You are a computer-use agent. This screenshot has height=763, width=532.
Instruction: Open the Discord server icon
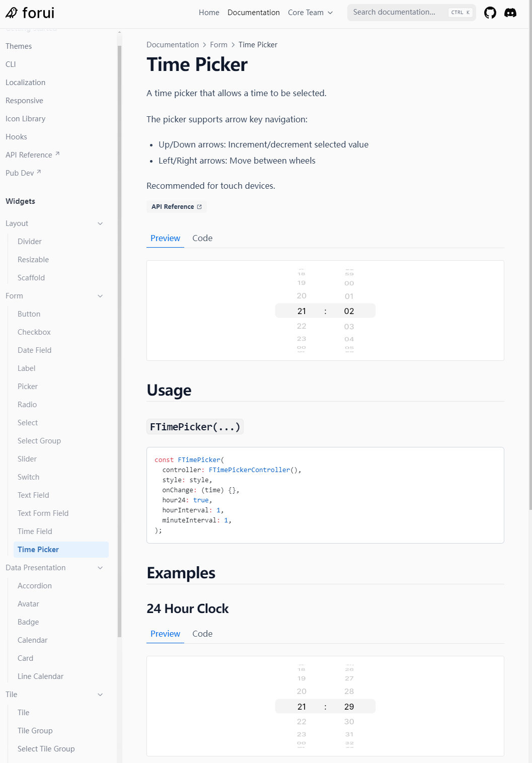(x=510, y=13)
